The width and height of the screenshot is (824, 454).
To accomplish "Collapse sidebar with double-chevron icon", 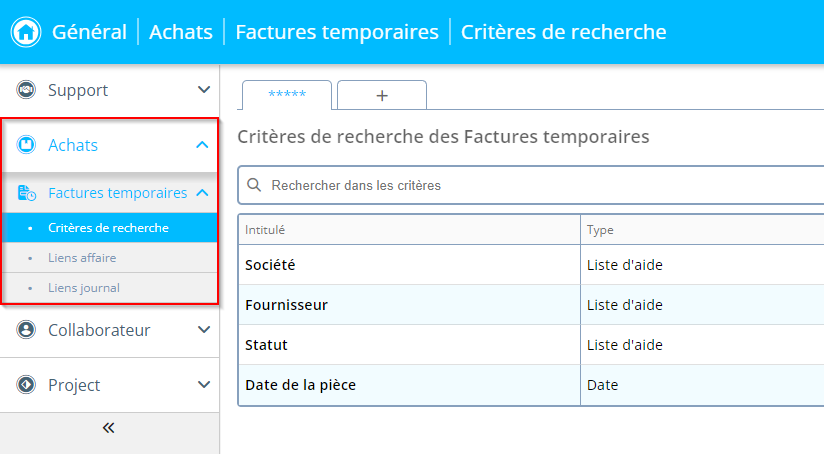I will tap(109, 428).
